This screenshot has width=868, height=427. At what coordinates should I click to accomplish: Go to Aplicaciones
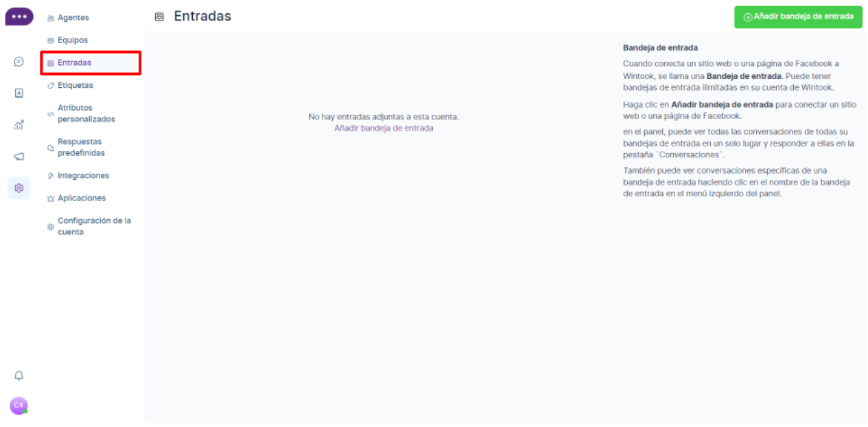click(81, 198)
